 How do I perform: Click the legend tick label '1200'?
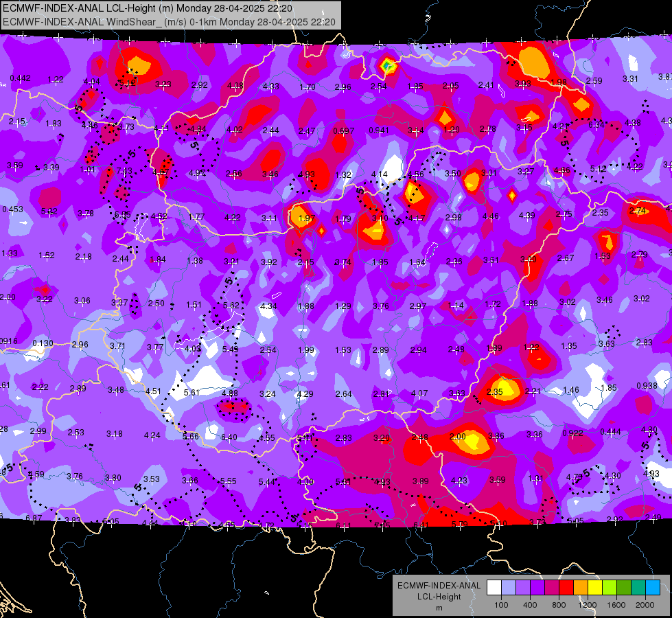click(x=588, y=605)
